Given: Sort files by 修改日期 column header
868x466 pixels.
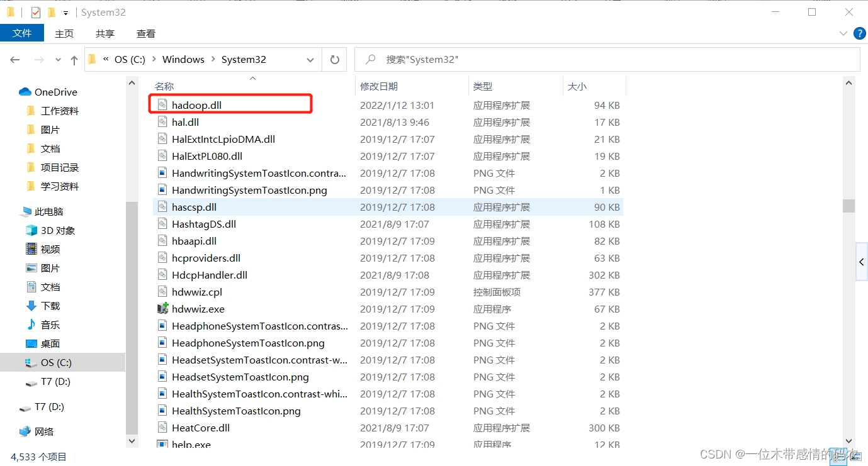Looking at the screenshot, I should tap(379, 86).
